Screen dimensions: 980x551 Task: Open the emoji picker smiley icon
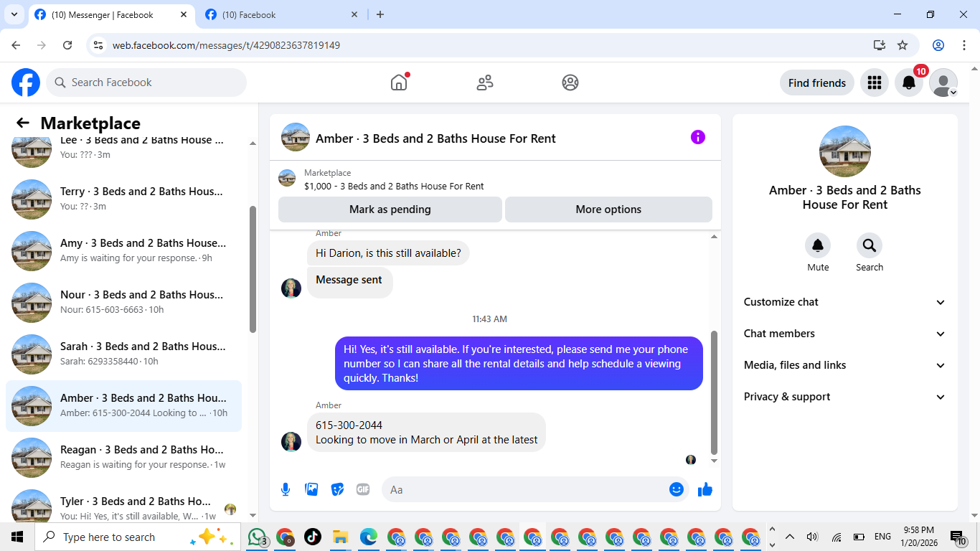click(677, 489)
